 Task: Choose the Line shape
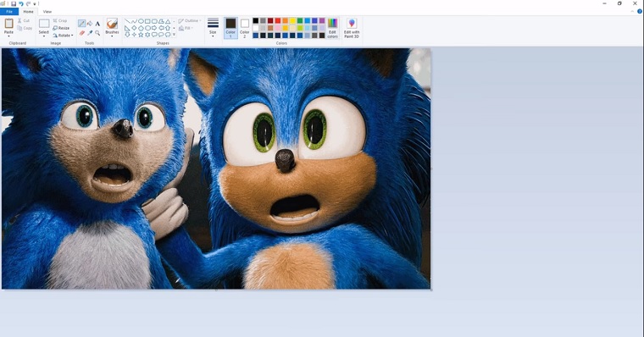click(127, 21)
